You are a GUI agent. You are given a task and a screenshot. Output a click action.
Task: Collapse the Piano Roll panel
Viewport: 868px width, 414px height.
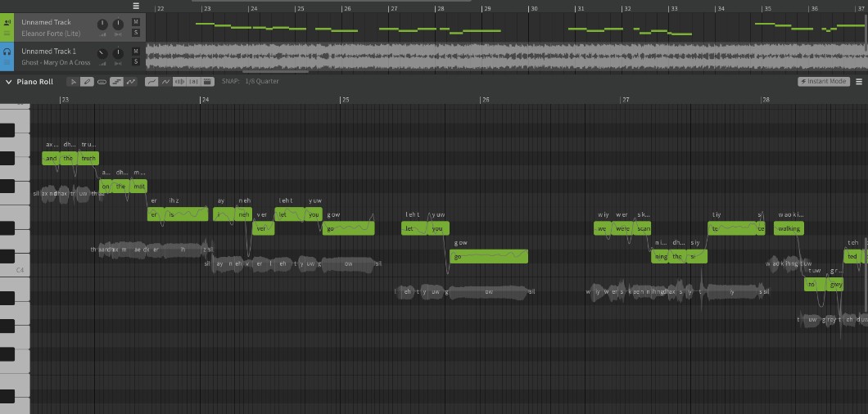[x=8, y=82]
